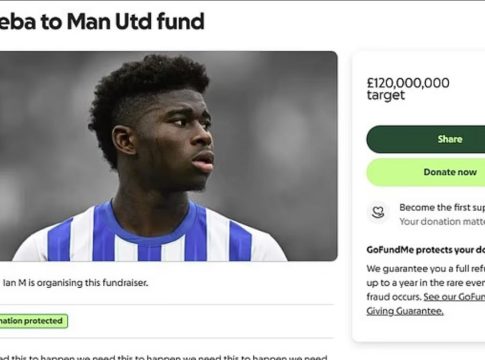Click the footballer fundraiser photo

click(169, 156)
